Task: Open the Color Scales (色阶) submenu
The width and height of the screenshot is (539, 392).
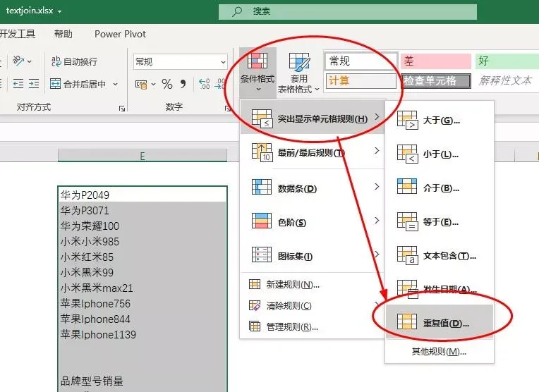Action: coord(312,222)
